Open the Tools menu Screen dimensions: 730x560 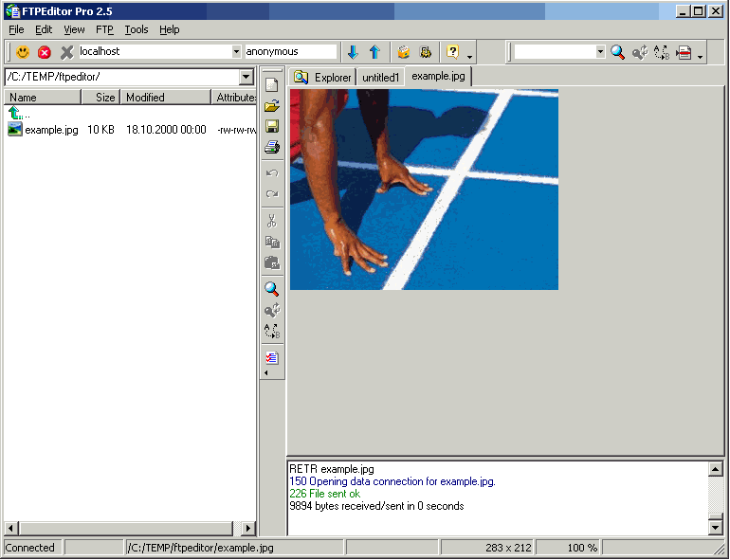coord(137,29)
